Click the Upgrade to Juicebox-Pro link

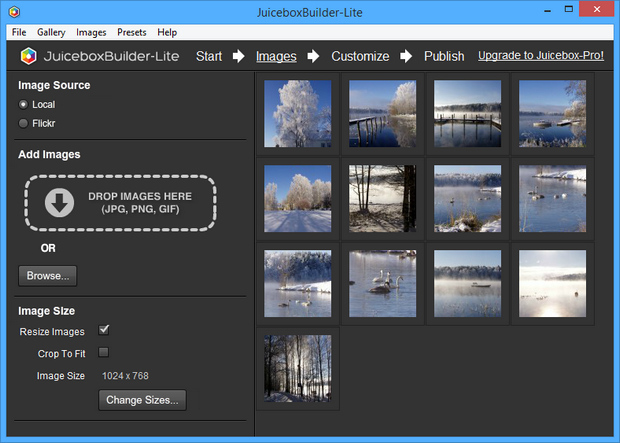point(541,55)
